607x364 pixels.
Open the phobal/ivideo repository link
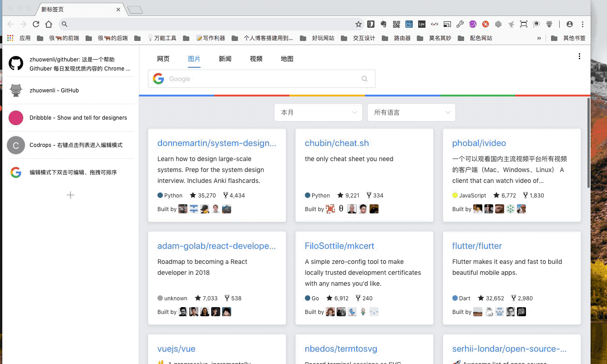click(x=479, y=143)
